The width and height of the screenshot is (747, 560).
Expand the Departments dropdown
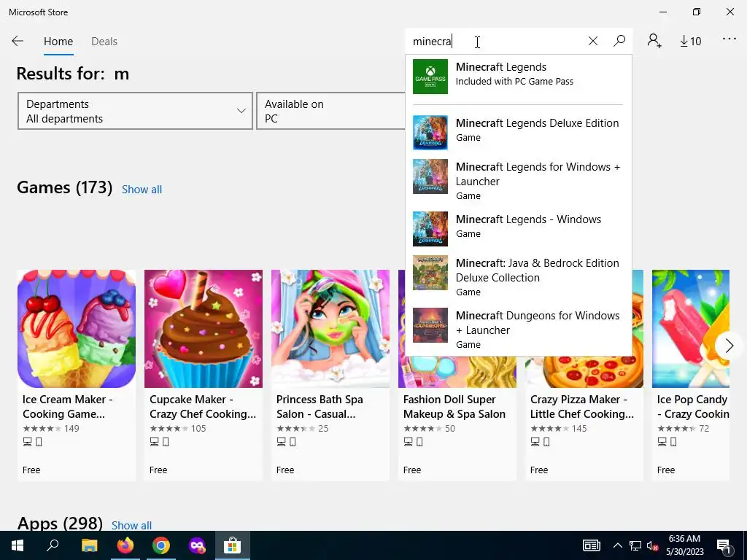tap(135, 111)
